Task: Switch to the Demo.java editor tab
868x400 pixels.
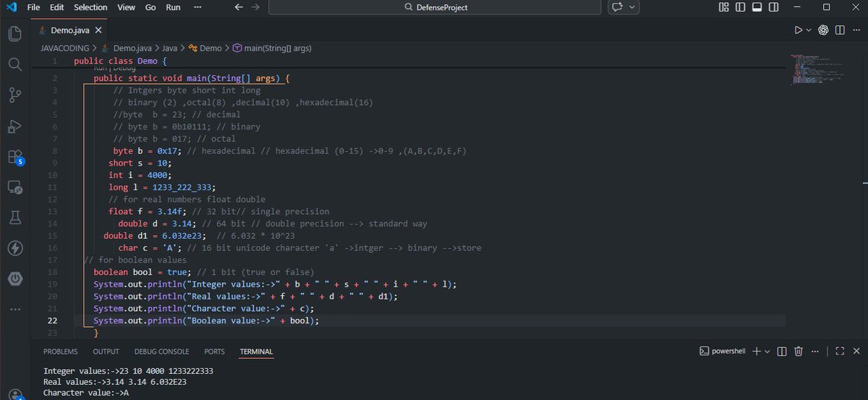Action: pyautogui.click(x=70, y=30)
